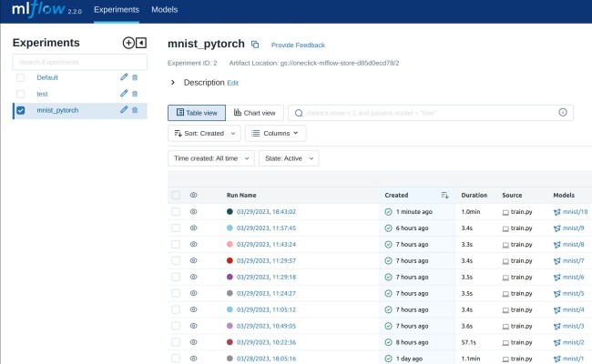Open Provide Feedback link
Image resolution: width=592 pixels, height=364 pixels.
pyautogui.click(x=298, y=45)
